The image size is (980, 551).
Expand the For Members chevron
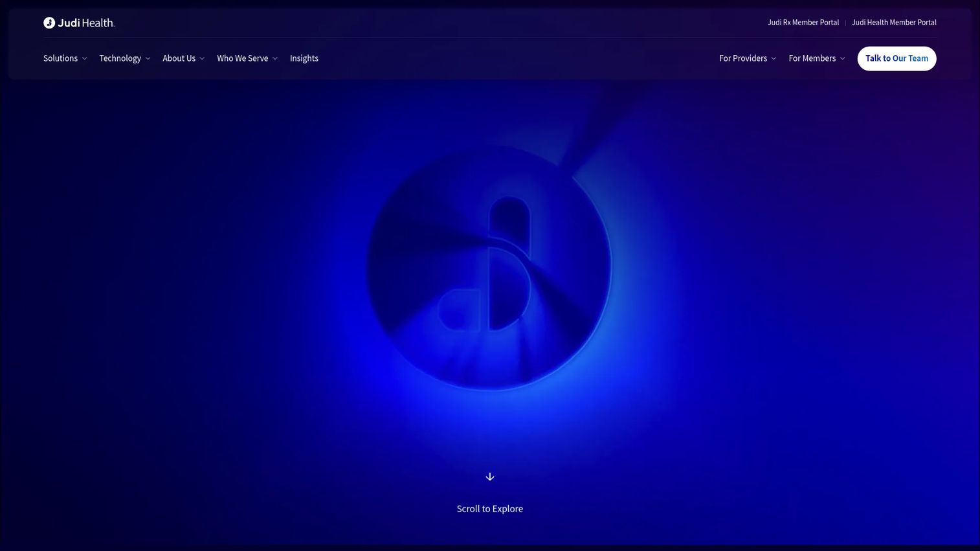pyautogui.click(x=842, y=59)
